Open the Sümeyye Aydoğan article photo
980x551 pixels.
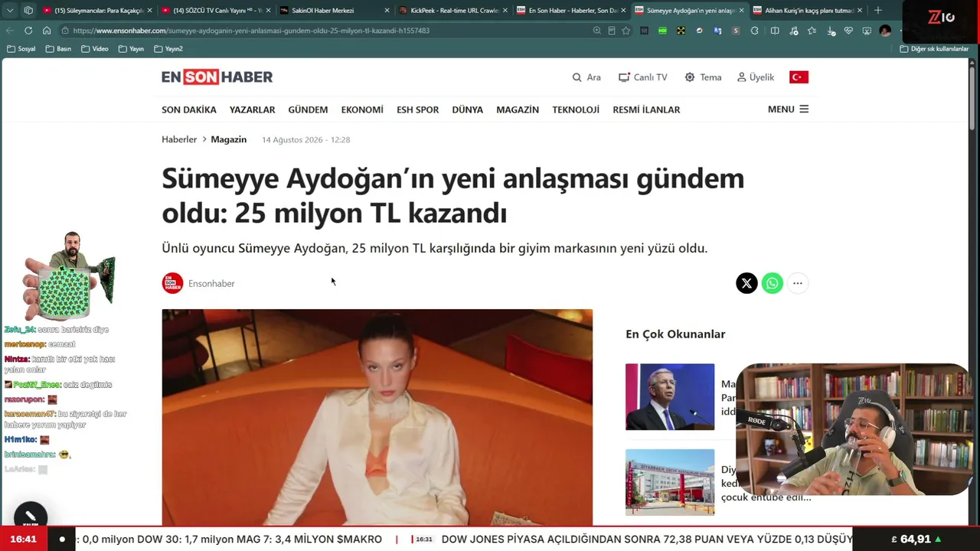pos(377,417)
